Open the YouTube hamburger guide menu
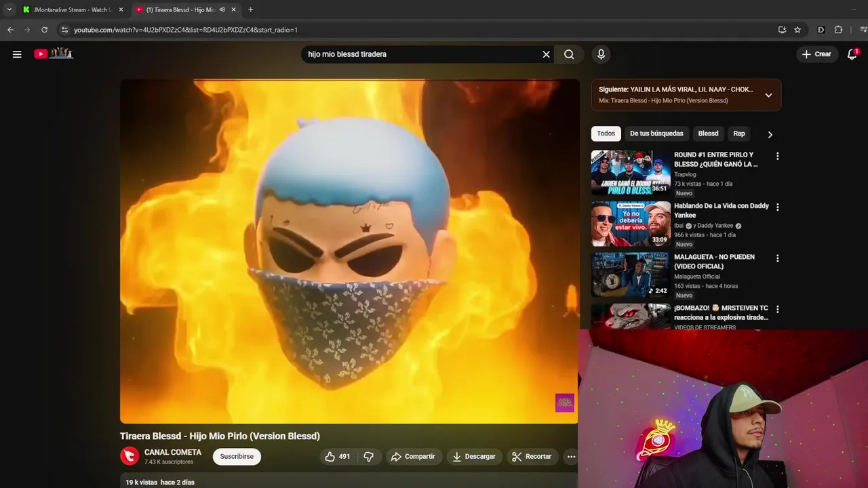Screen dimensions: 868x488 click(x=17, y=54)
